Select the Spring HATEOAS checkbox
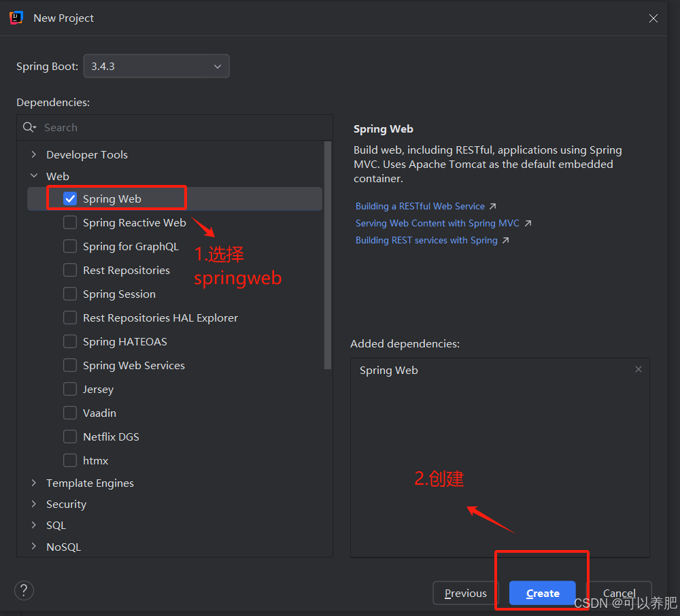Screen dimensions: 680x616 [70, 341]
